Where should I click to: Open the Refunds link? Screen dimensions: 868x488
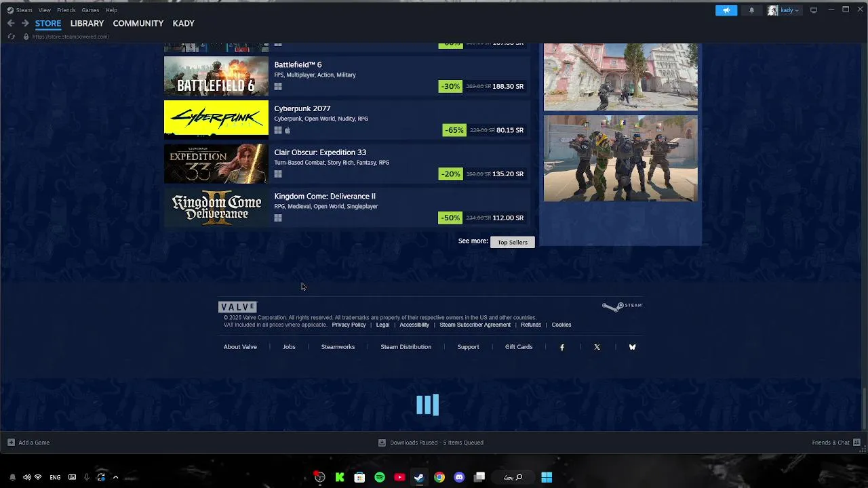click(x=531, y=325)
